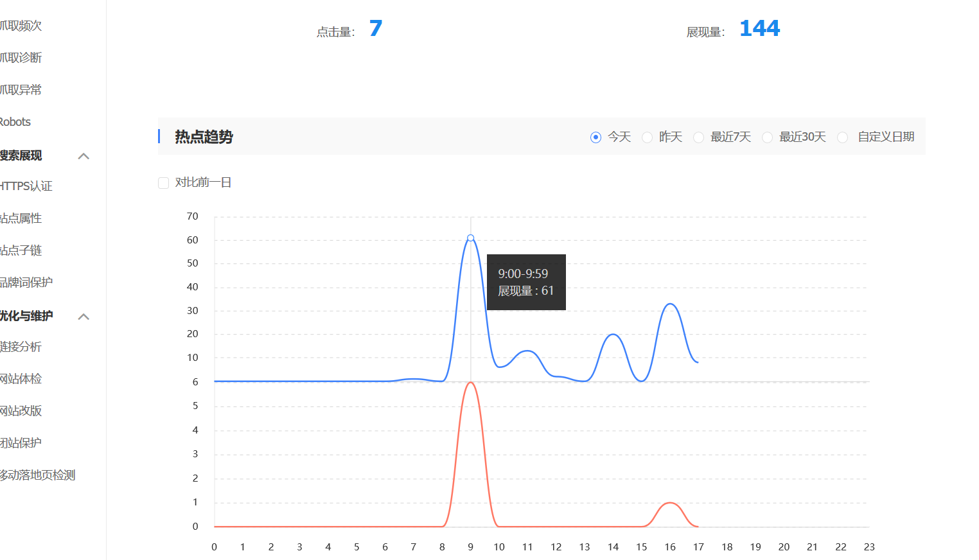Open HTTPS认证 in the sidebar
This screenshot has width=979, height=560.
26,186
